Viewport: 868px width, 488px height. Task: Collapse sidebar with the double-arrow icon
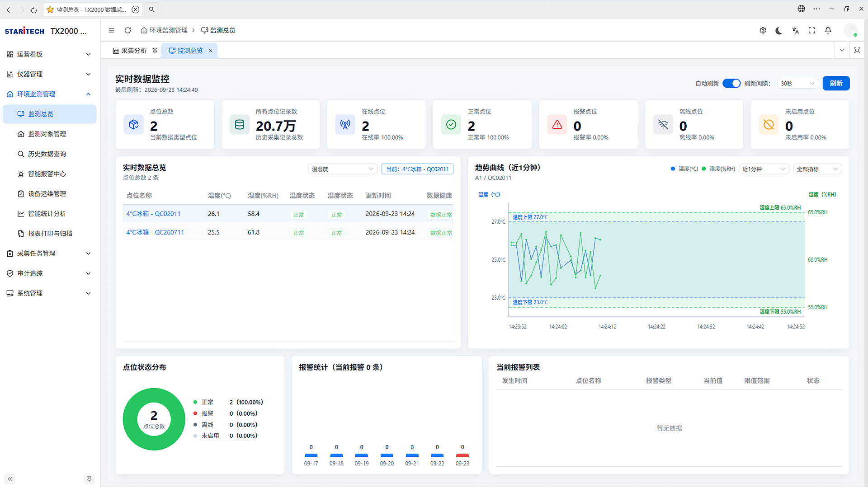coord(10,479)
